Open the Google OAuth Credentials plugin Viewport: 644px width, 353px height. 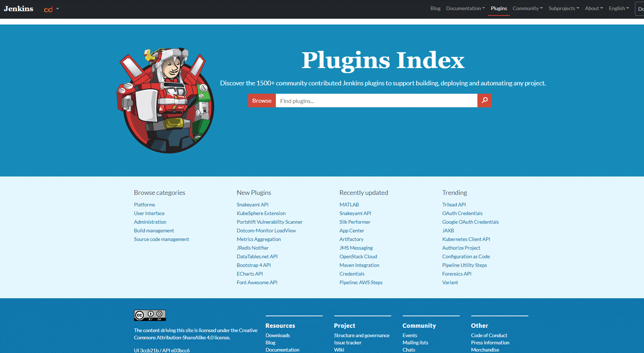471,222
